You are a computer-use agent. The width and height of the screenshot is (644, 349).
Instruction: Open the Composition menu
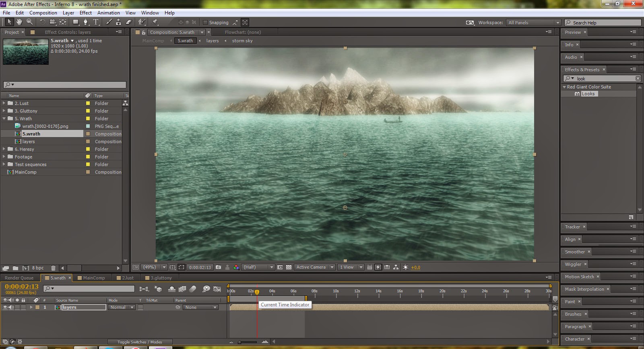(43, 13)
